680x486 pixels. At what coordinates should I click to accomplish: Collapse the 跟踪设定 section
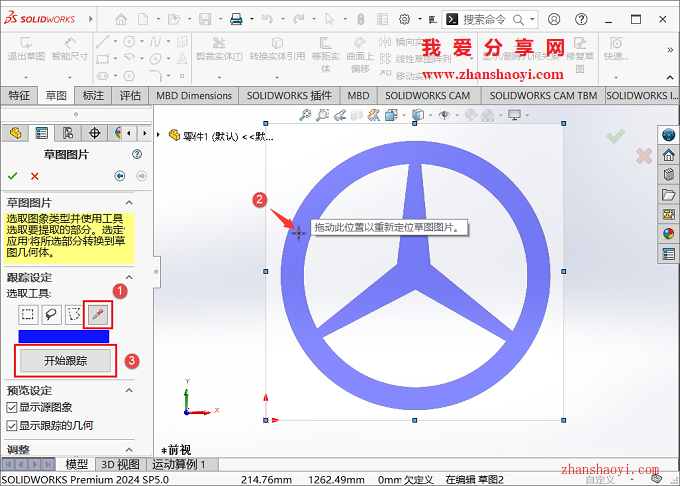pos(141,277)
